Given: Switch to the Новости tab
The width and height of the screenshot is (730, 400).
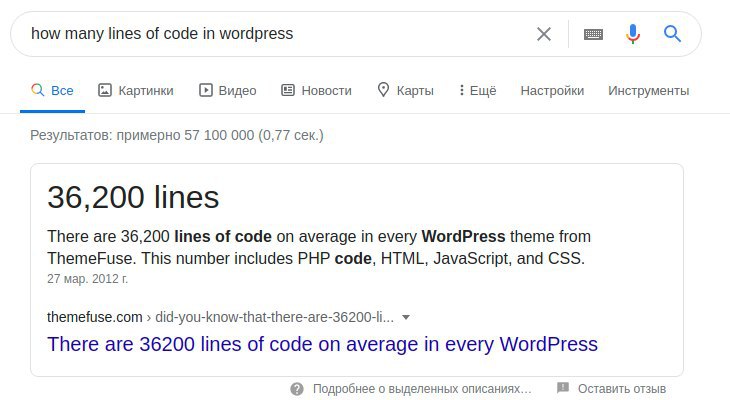Looking at the screenshot, I should [x=317, y=90].
